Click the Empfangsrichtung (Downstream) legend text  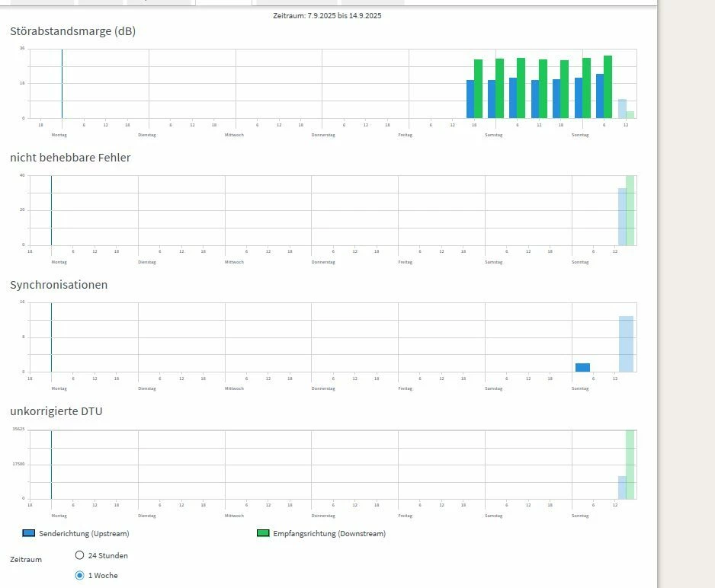(x=329, y=533)
